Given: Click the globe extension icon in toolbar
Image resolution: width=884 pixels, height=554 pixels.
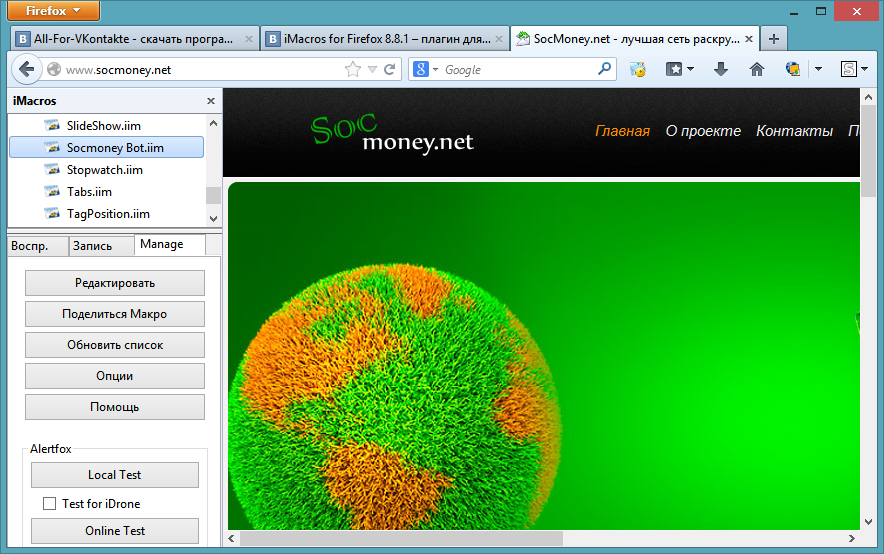Looking at the screenshot, I should point(793,69).
